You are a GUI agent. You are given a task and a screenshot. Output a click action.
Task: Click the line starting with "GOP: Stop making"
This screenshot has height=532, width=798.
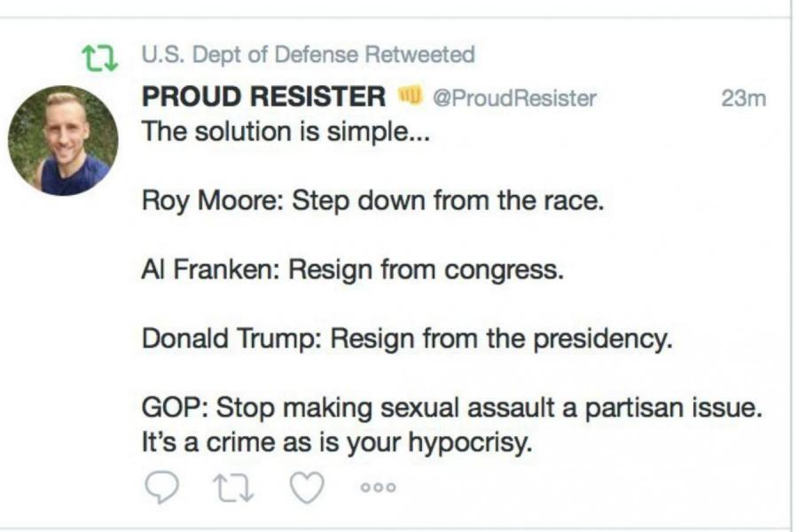pyautogui.click(x=453, y=409)
